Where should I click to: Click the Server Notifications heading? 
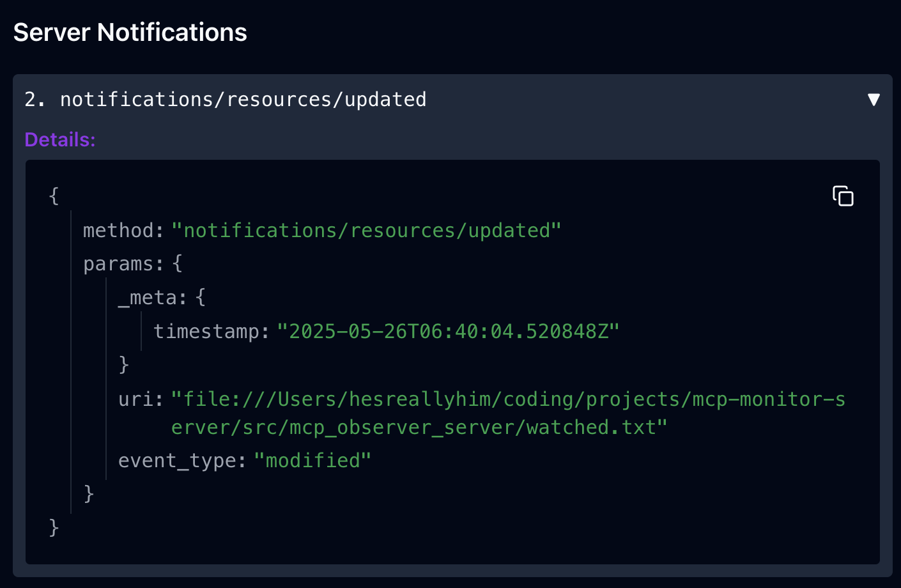tap(130, 33)
